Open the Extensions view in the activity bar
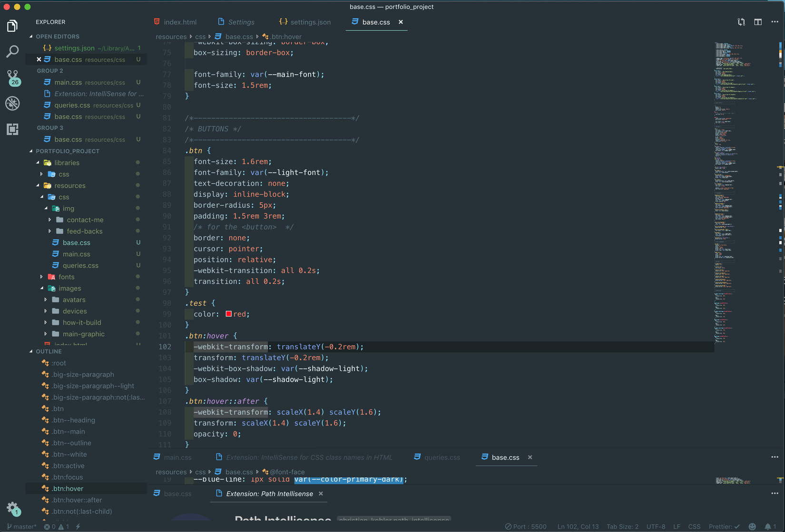Image resolution: width=785 pixels, height=532 pixels. coord(12,129)
